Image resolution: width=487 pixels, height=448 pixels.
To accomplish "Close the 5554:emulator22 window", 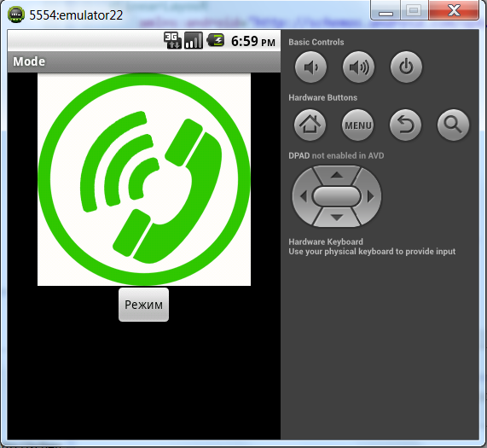I will pos(454,10).
